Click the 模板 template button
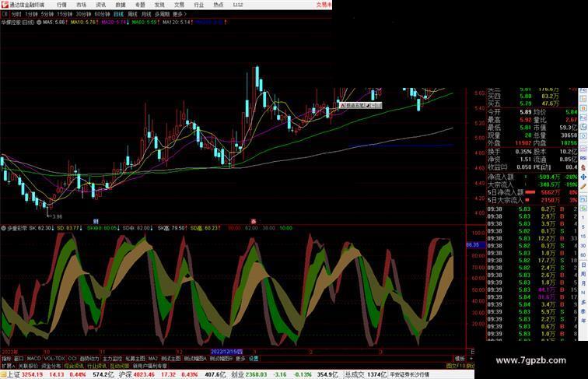This screenshot has height=379, width=588. [x=460, y=359]
